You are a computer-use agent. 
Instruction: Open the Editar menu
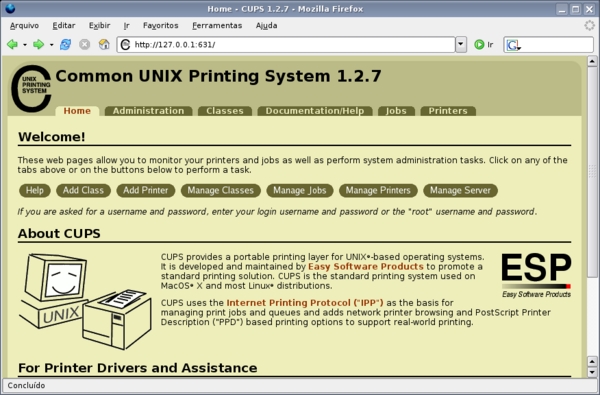64,26
